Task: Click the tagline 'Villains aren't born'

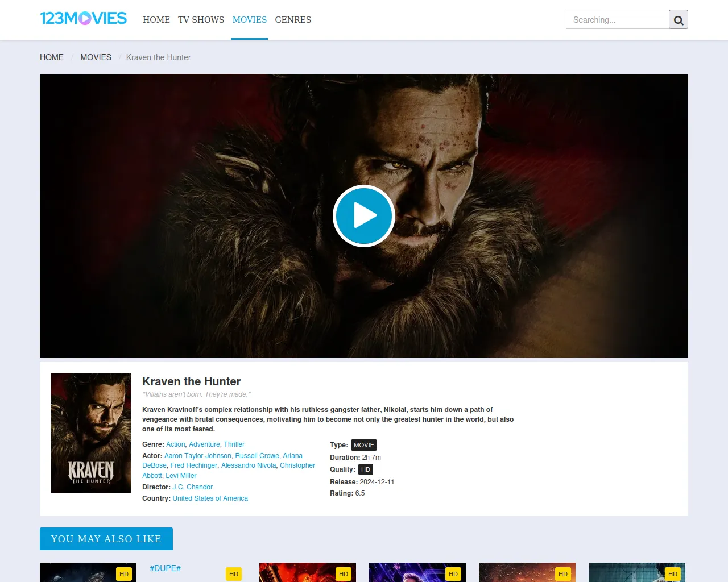Action: pyautogui.click(x=196, y=394)
